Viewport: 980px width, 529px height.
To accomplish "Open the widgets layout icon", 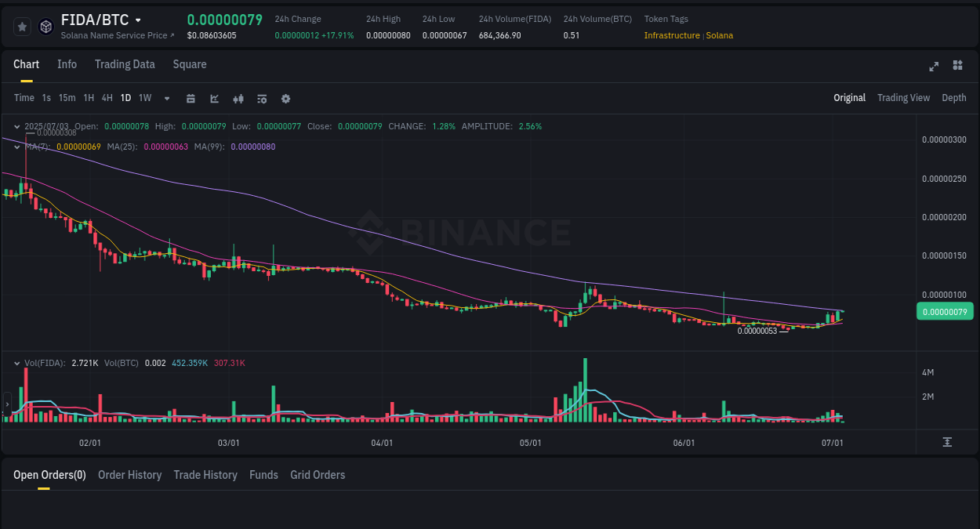I will click(x=957, y=67).
